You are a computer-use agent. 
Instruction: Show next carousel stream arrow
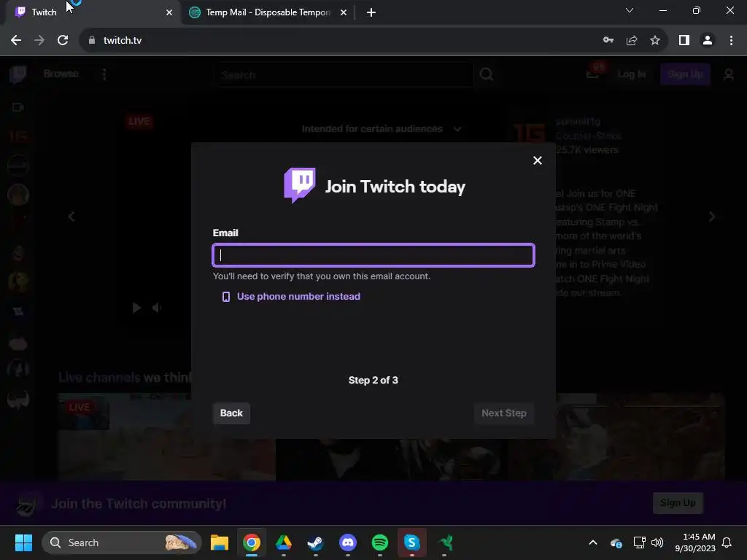point(712,217)
